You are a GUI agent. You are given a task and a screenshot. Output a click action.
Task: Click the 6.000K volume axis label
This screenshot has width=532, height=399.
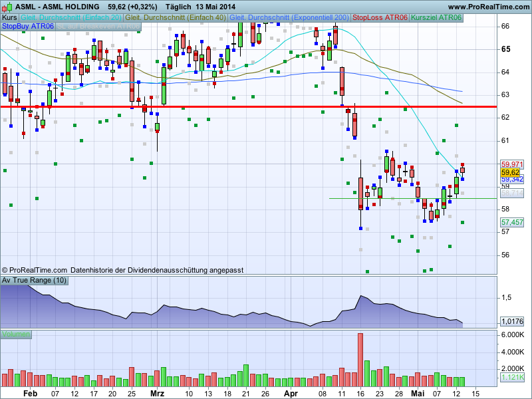513,335
